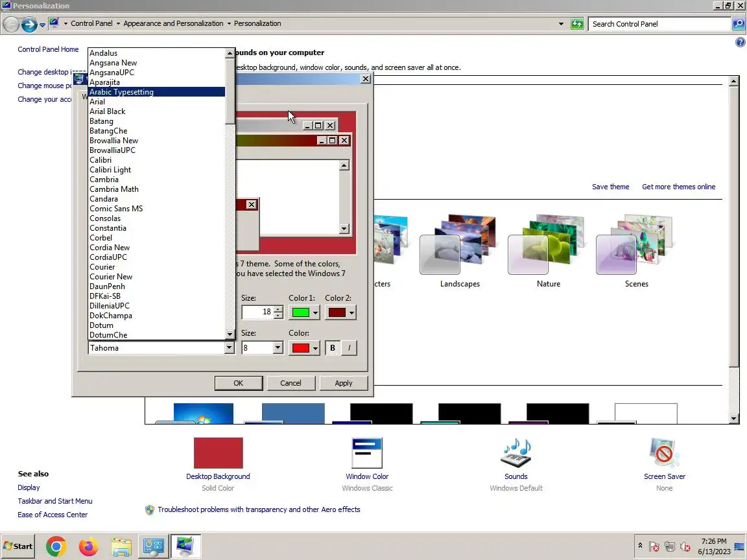Open Get more themes online link

coord(678,187)
